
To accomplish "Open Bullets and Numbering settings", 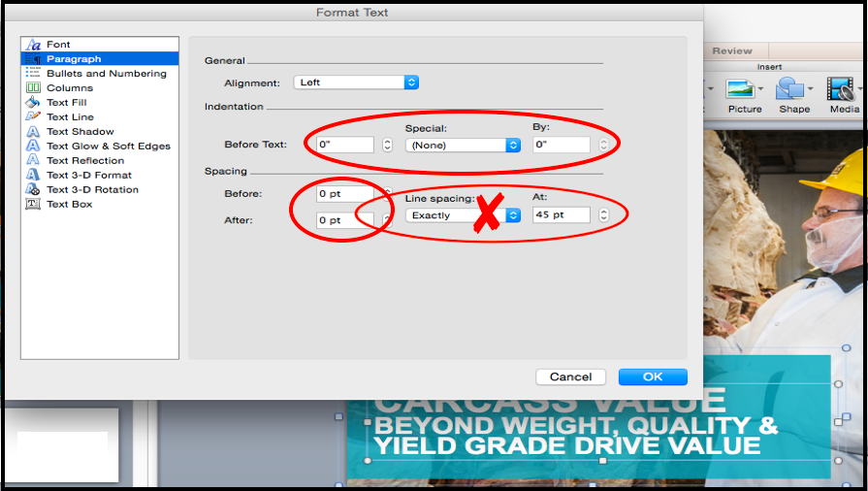I will pyautogui.click(x=106, y=74).
